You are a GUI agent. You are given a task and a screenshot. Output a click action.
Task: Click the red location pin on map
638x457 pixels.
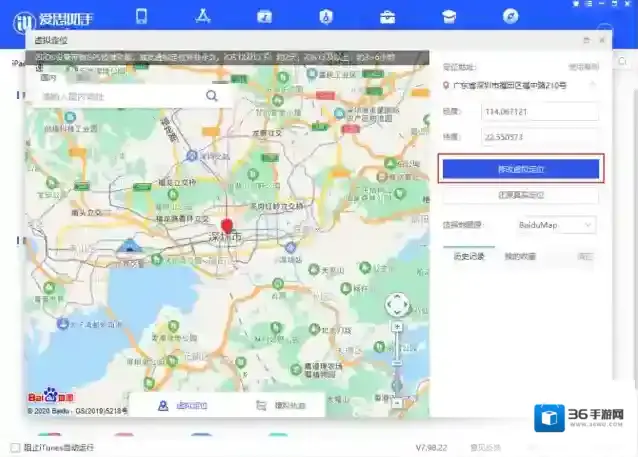pyautogui.click(x=227, y=226)
